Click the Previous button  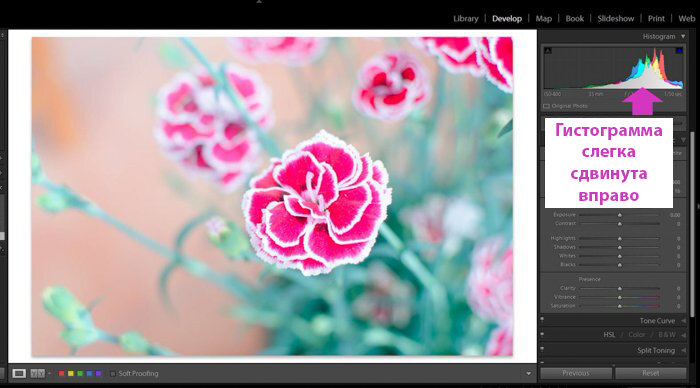pyautogui.click(x=576, y=373)
